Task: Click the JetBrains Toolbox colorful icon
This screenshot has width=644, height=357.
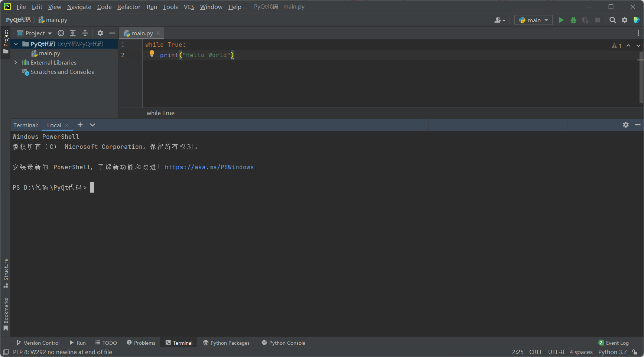Action: tap(637, 20)
